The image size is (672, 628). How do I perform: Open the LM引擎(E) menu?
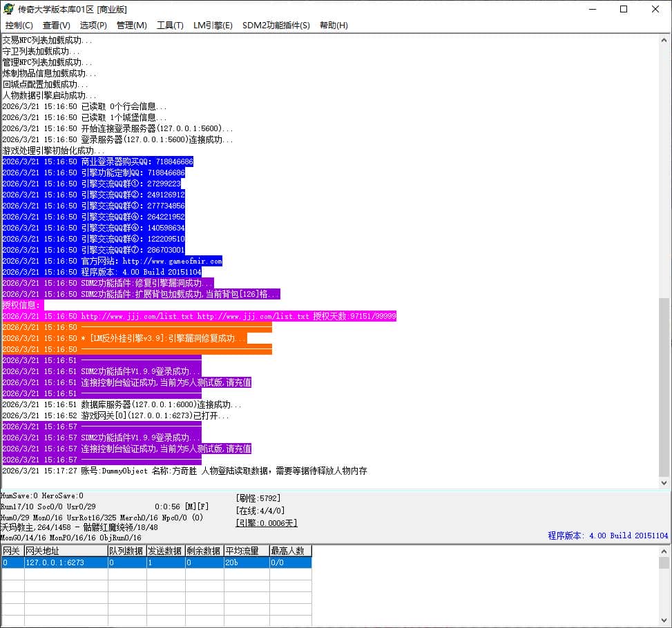tap(213, 26)
